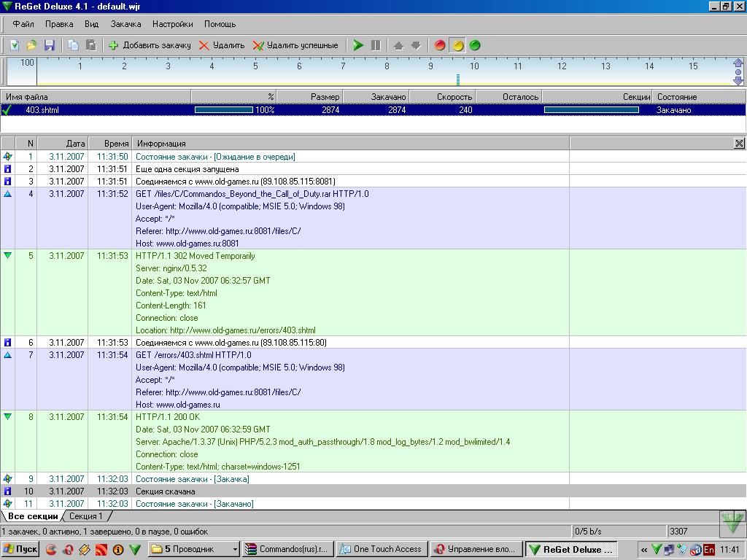This screenshot has height=560, width=747.
Task: Move download down with down arrow
Action: click(416, 45)
